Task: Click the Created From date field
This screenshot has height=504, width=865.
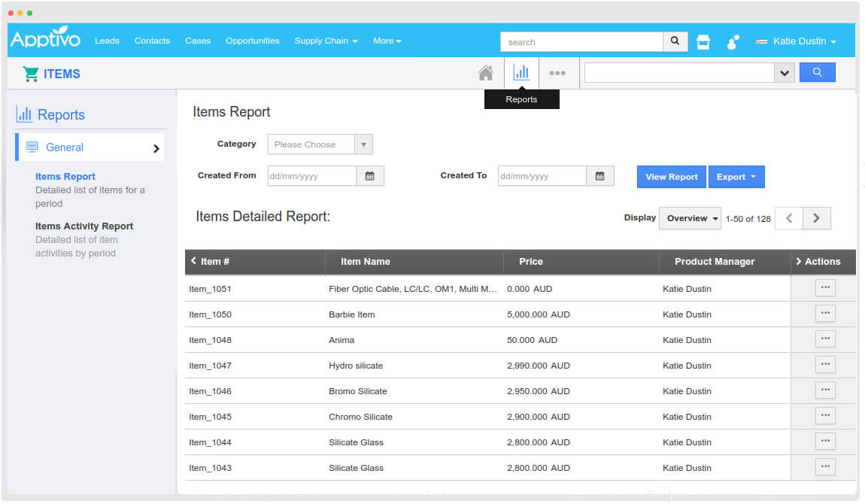Action: [311, 176]
